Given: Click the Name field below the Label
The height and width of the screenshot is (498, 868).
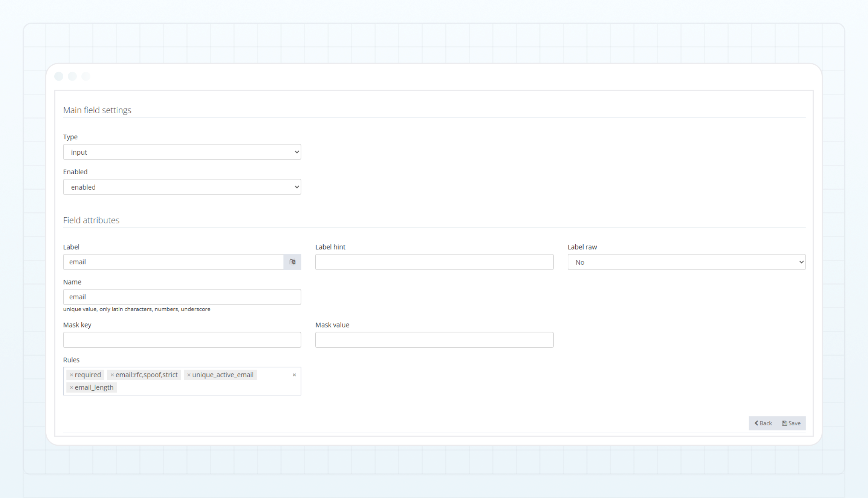Looking at the screenshot, I should (182, 297).
